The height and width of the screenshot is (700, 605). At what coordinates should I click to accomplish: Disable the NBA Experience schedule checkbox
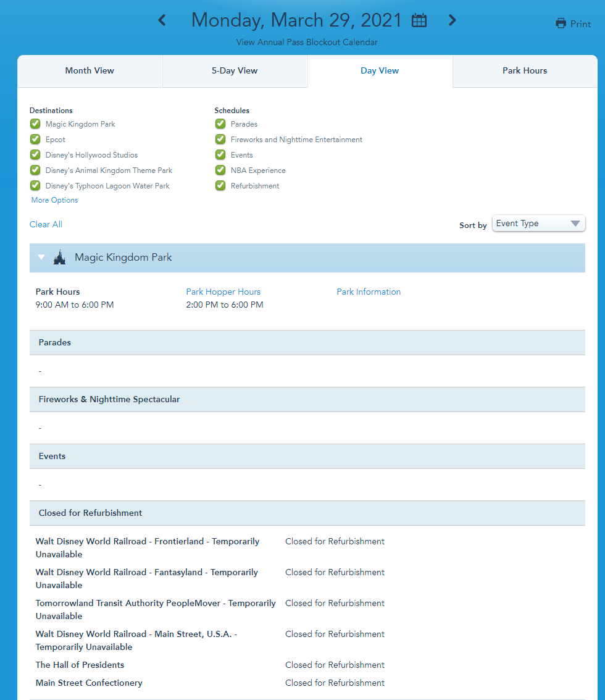(220, 171)
